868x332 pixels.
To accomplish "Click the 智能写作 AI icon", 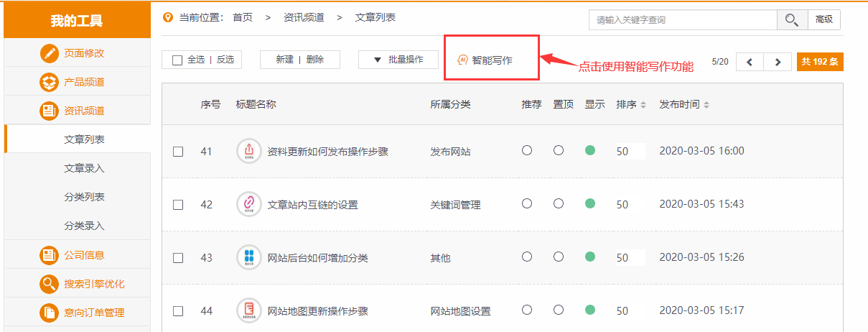I will [x=463, y=60].
